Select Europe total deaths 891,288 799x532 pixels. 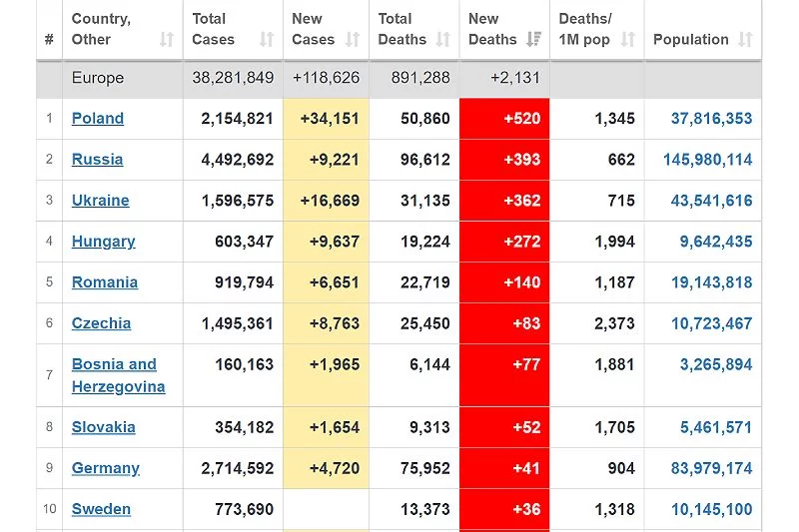pyautogui.click(x=420, y=78)
